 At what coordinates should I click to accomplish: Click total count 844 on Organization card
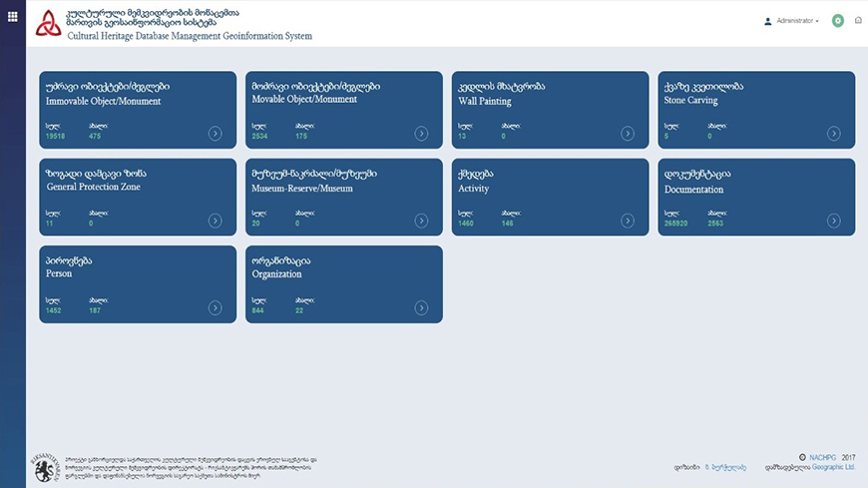click(x=258, y=310)
